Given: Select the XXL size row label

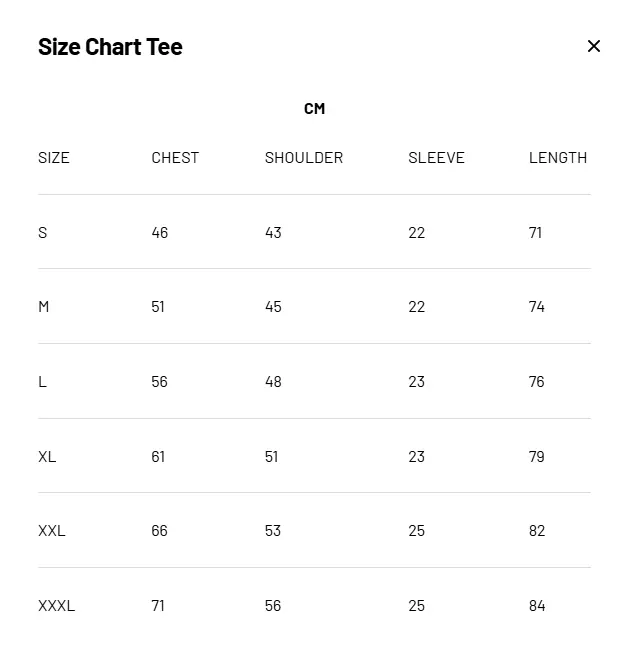Looking at the screenshot, I should tap(52, 530).
